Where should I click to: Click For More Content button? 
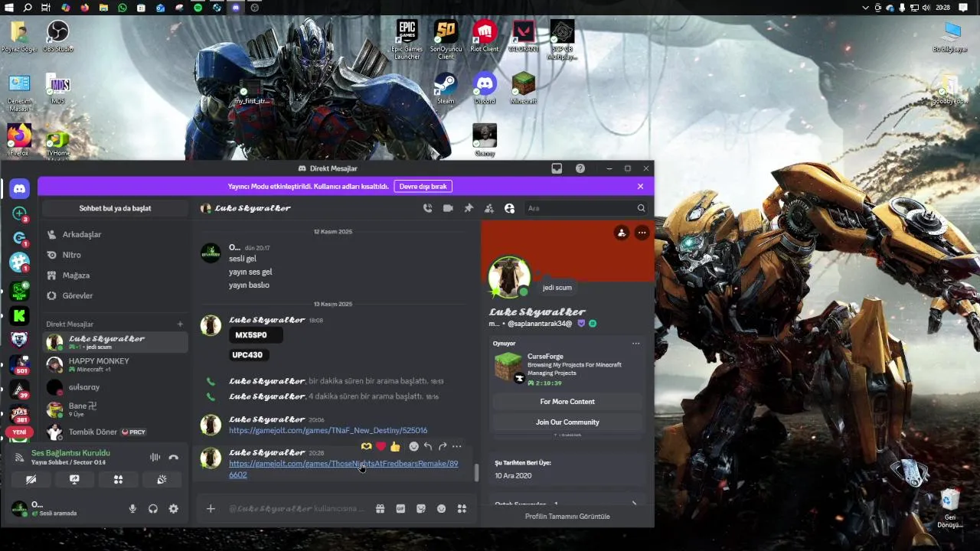coord(567,402)
